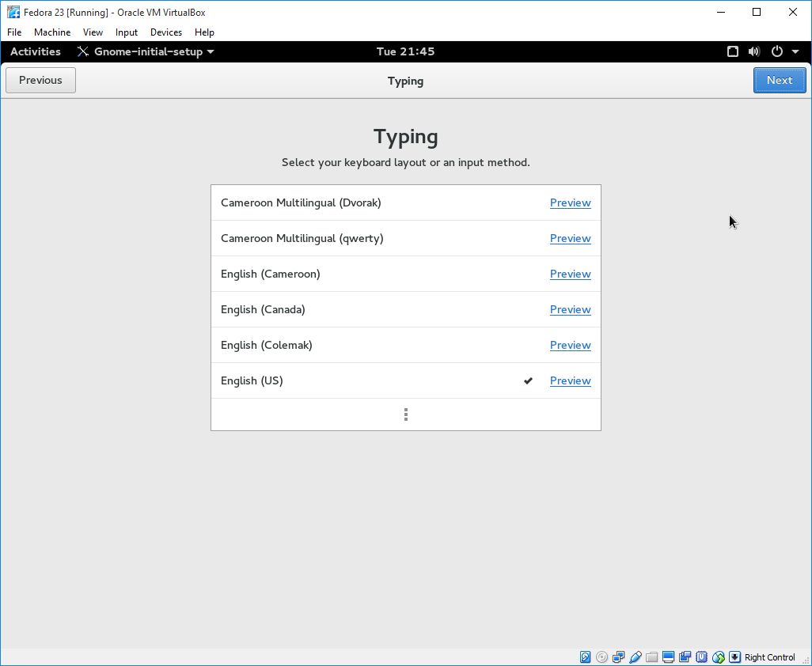Image resolution: width=812 pixels, height=666 pixels.
Task: Open the Gnome-initial-setup app menu arrow
Action: tap(211, 51)
